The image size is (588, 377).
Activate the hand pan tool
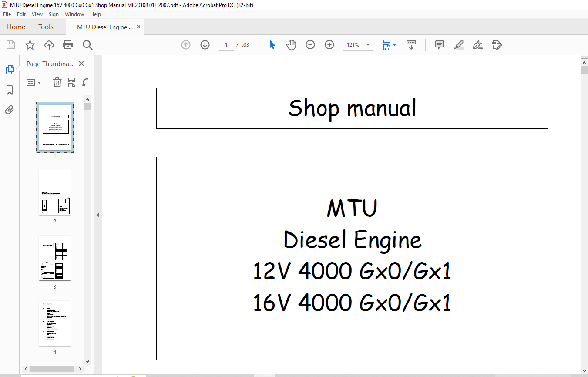tap(291, 45)
